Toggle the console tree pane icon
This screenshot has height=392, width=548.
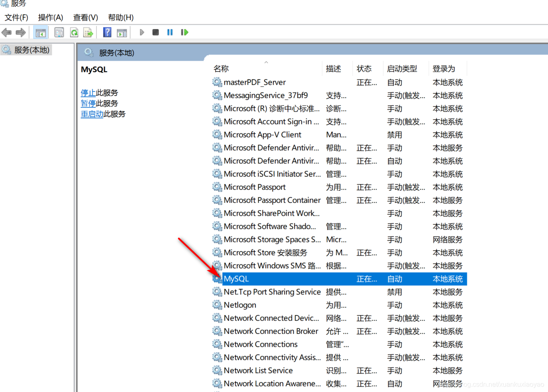coord(41,32)
